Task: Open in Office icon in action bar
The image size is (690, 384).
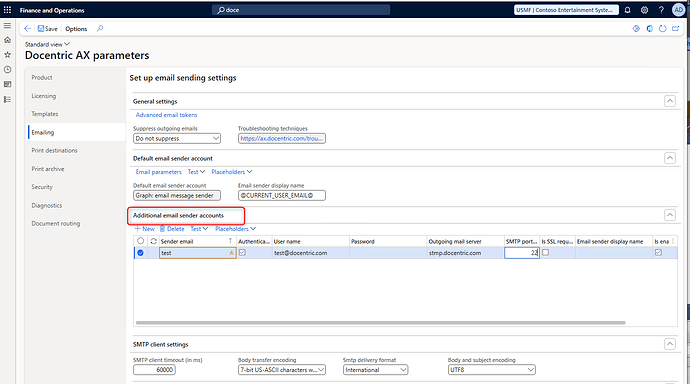Action: (649, 29)
